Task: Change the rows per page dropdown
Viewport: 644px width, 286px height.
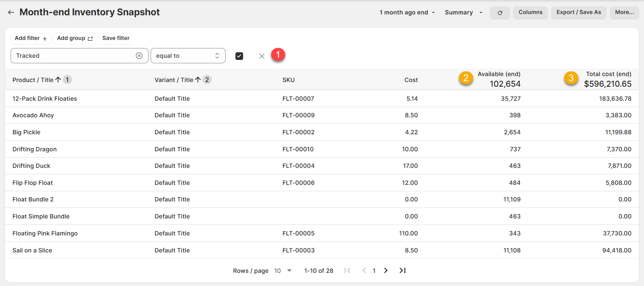Action: coord(283,271)
